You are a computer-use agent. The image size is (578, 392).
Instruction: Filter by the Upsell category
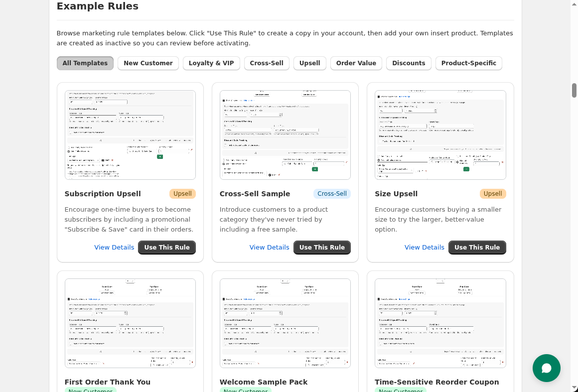click(310, 63)
